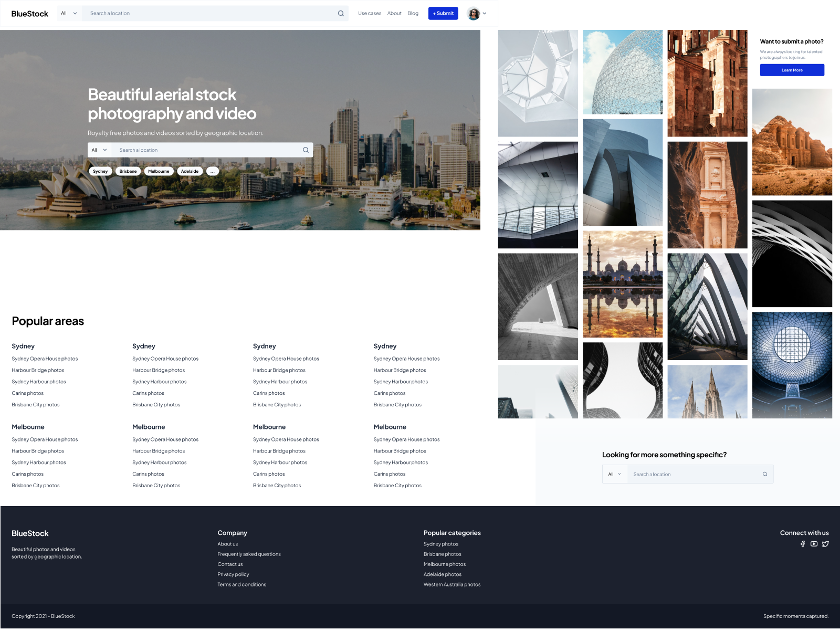The height and width of the screenshot is (630, 840).
Task: Open the 'All' dropdown in the bottom search box
Action: pyautogui.click(x=615, y=475)
